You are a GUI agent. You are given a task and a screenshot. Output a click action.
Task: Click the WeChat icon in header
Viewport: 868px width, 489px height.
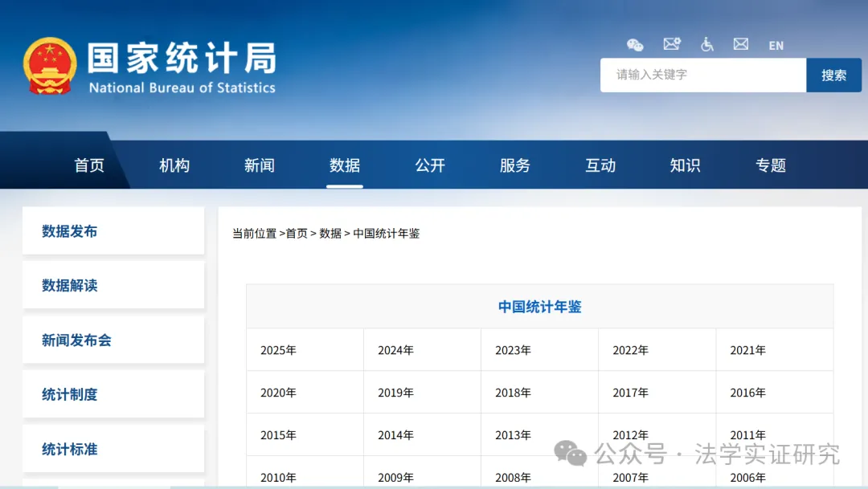[635, 45]
